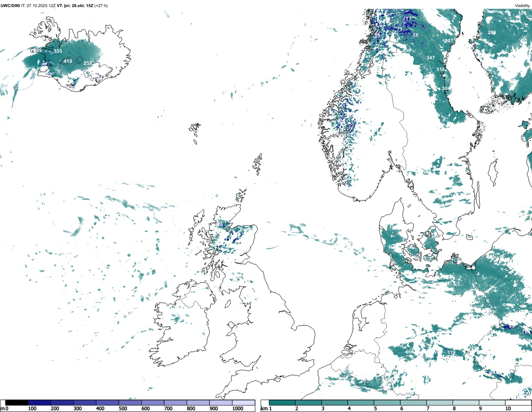The height and width of the screenshot is (412, 532).
Task: Click the '86' value over northern Scandinavia
Action: 416,35
